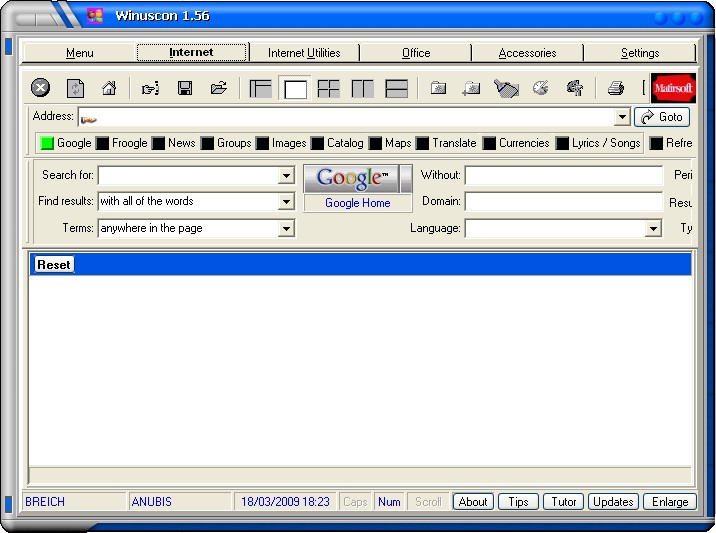
Task: Open the Settings tab
Action: pyautogui.click(x=640, y=53)
